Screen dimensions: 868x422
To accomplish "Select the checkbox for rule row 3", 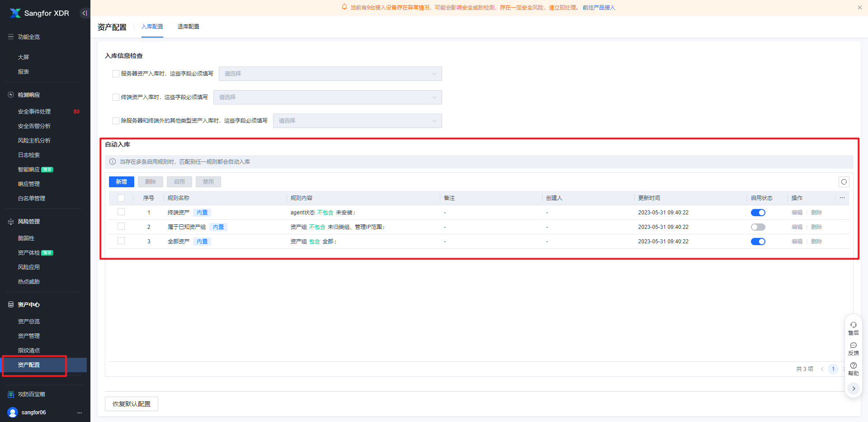I will 121,241.
